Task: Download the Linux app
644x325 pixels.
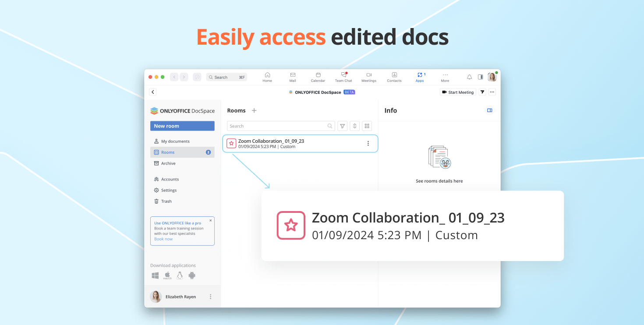Action: click(x=180, y=276)
